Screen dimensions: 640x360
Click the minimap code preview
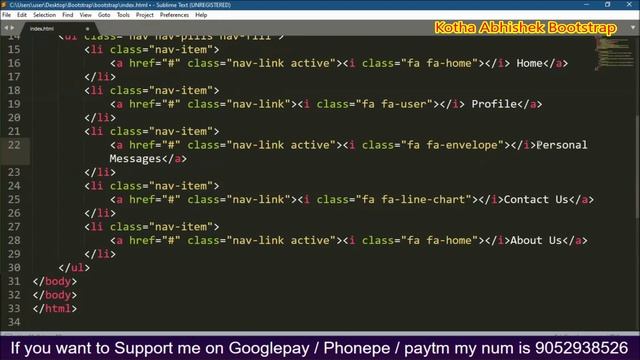coord(613,53)
